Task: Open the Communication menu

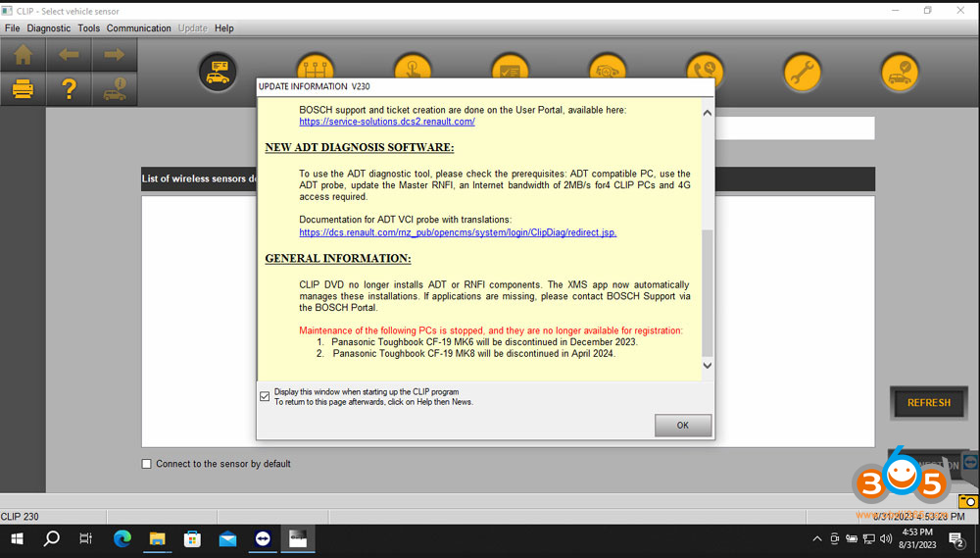Action: point(139,28)
